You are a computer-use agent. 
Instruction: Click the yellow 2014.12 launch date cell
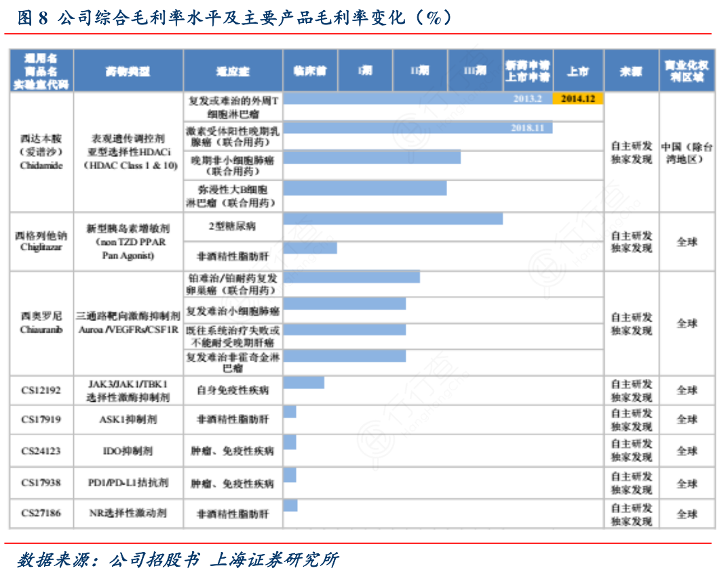tap(578, 98)
